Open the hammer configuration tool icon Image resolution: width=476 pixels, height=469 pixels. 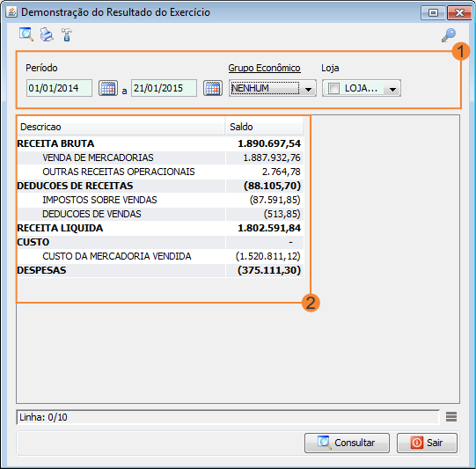point(67,34)
